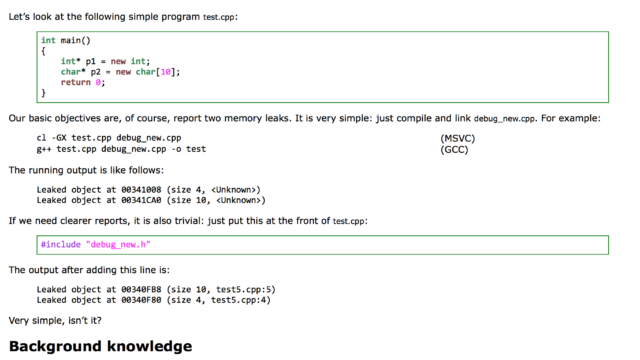Click output line with 'test5.cpp:5'
The height and width of the screenshot is (360, 640).
[156, 289]
